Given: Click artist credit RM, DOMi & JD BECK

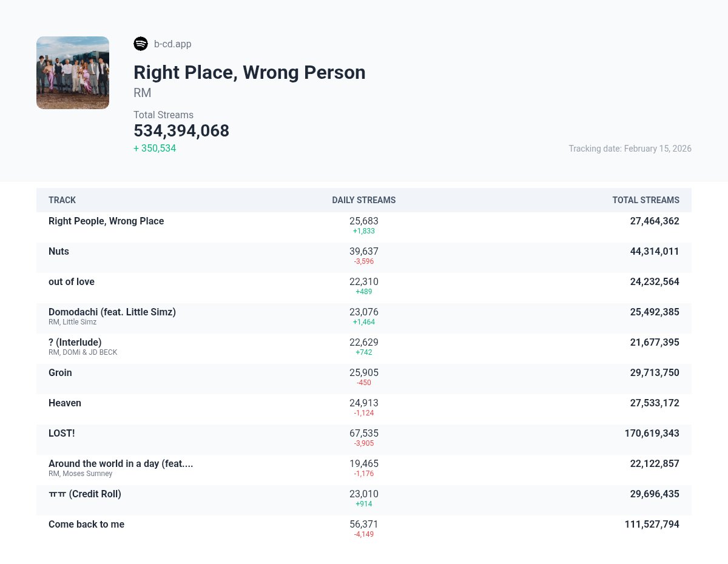Looking at the screenshot, I should coord(83,352).
